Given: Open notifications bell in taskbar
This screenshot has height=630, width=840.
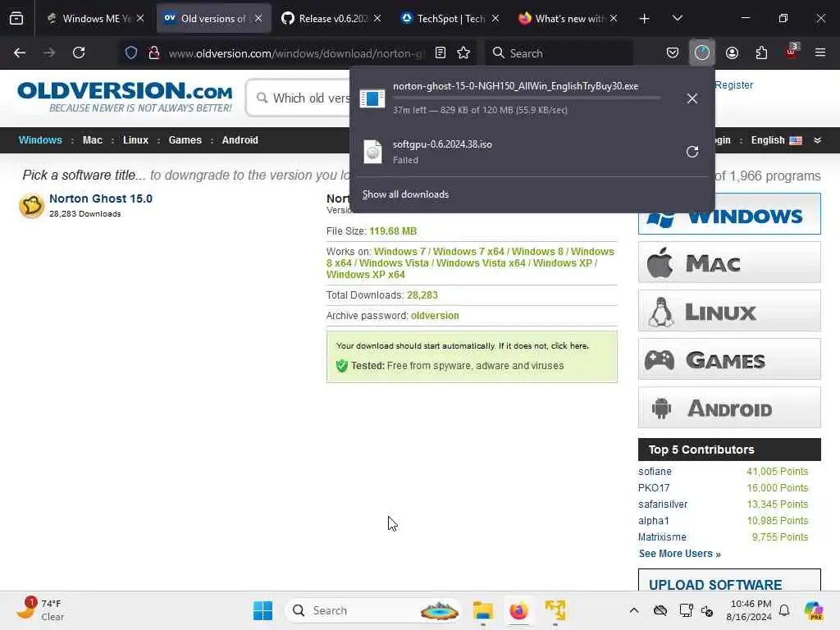Looking at the screenshot, I should [784, 610].
